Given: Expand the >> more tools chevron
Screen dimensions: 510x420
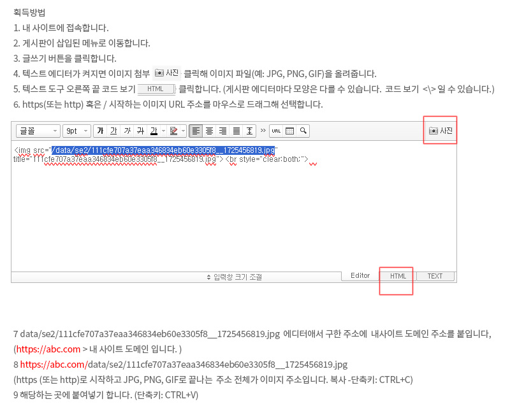Looking at the screenshot, I should click(263, 131).
